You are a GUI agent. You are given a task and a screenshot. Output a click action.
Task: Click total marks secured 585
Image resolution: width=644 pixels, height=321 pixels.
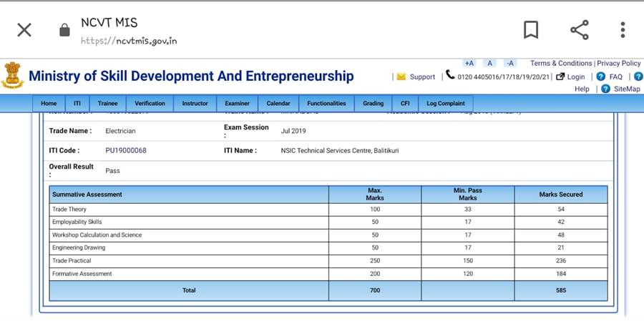[x=561, y=290]
